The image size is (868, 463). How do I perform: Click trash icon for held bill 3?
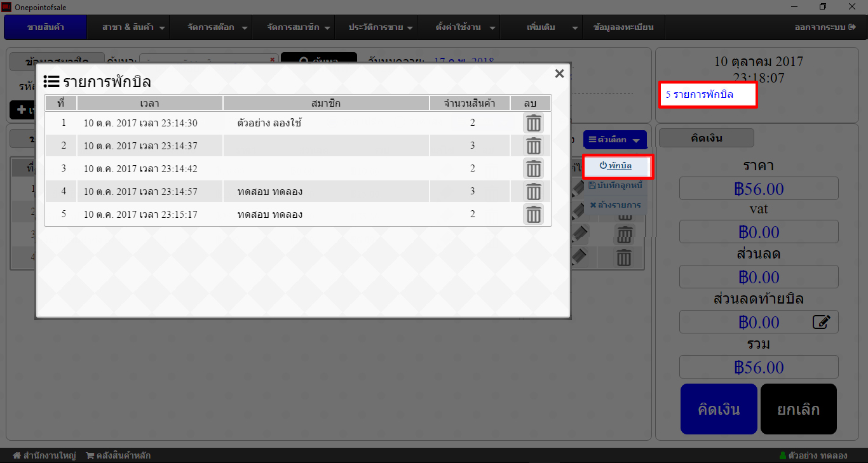point(533,169)
